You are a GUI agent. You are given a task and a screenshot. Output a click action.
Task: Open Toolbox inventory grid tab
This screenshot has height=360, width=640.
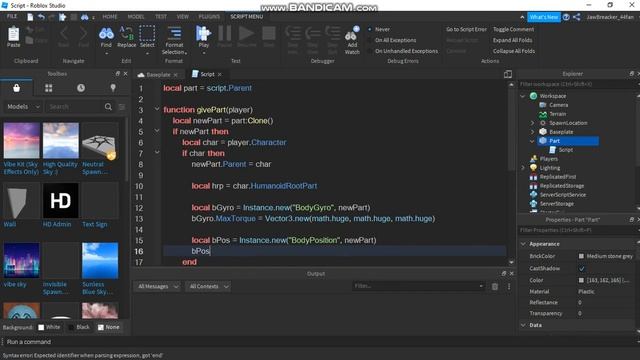[49, 88]
